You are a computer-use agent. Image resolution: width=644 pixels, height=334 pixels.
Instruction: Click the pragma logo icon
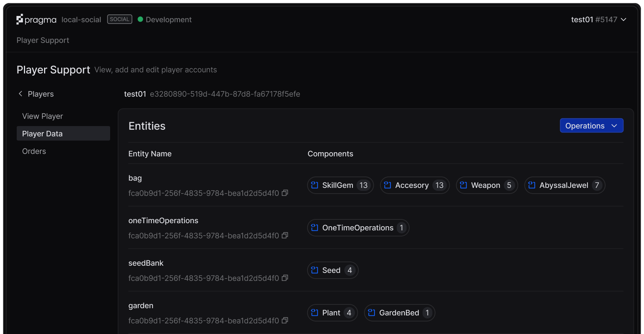20,19
